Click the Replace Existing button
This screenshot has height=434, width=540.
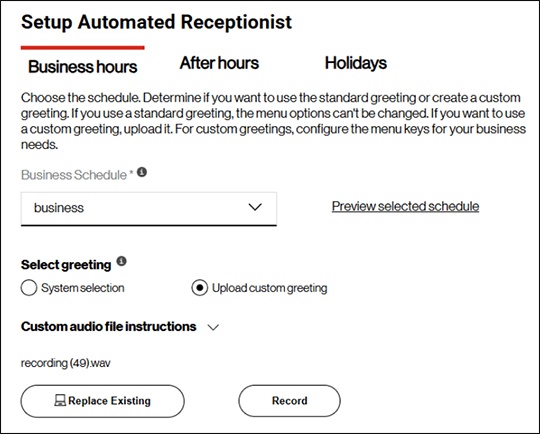click(103, 401)
